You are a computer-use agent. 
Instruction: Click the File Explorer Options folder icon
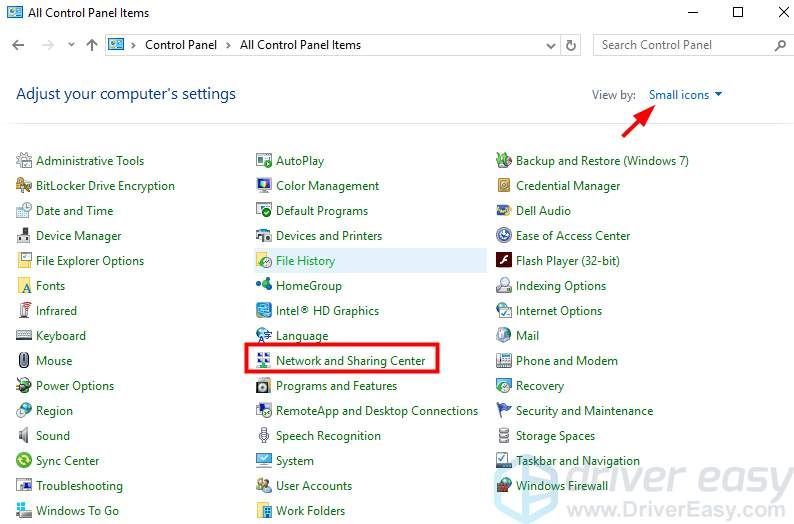(24, 261)
